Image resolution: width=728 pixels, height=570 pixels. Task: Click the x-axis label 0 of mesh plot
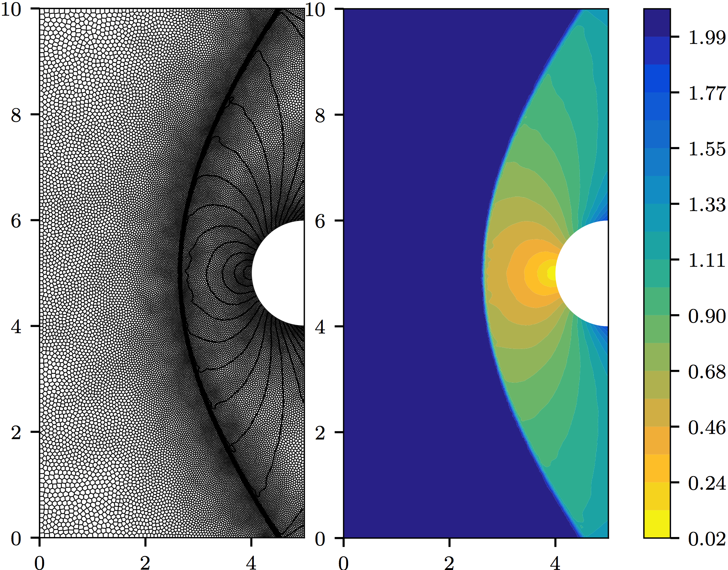click(x=40, y=563)
